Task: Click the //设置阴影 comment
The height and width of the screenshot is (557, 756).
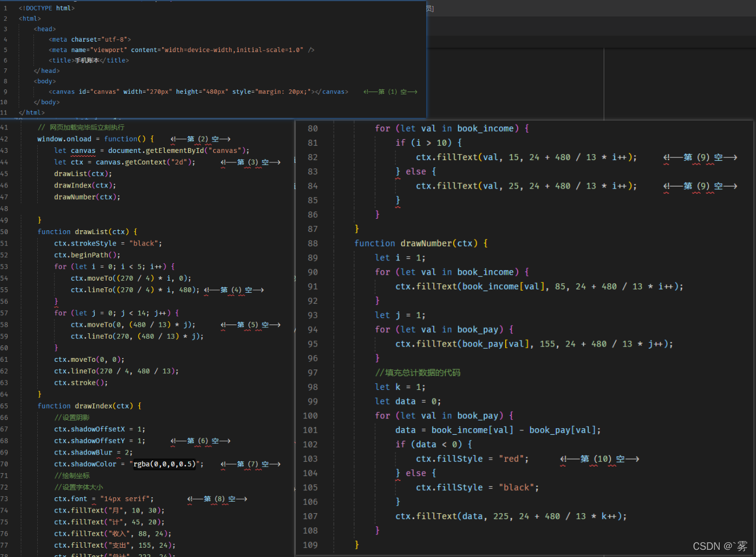Action: point(72,417)
